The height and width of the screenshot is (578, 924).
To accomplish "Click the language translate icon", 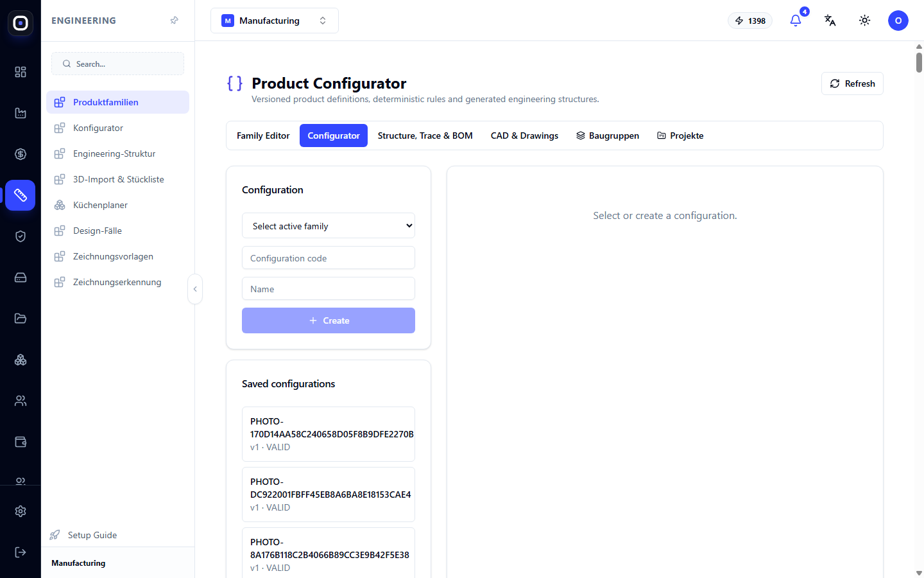I will (830, 21).
